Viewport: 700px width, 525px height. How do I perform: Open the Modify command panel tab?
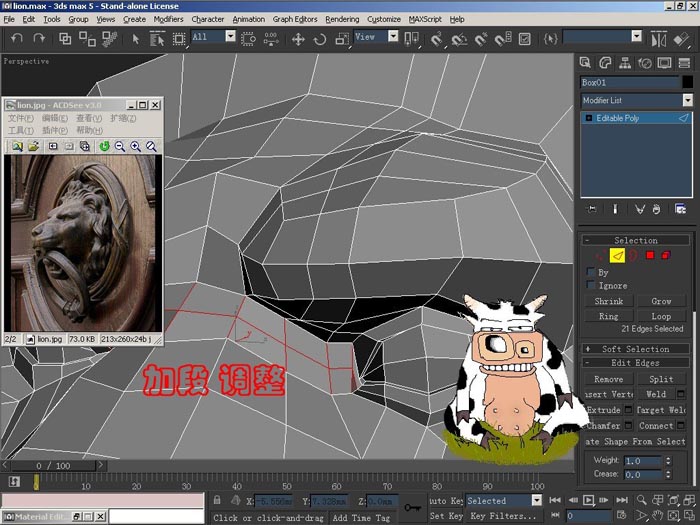605,63
